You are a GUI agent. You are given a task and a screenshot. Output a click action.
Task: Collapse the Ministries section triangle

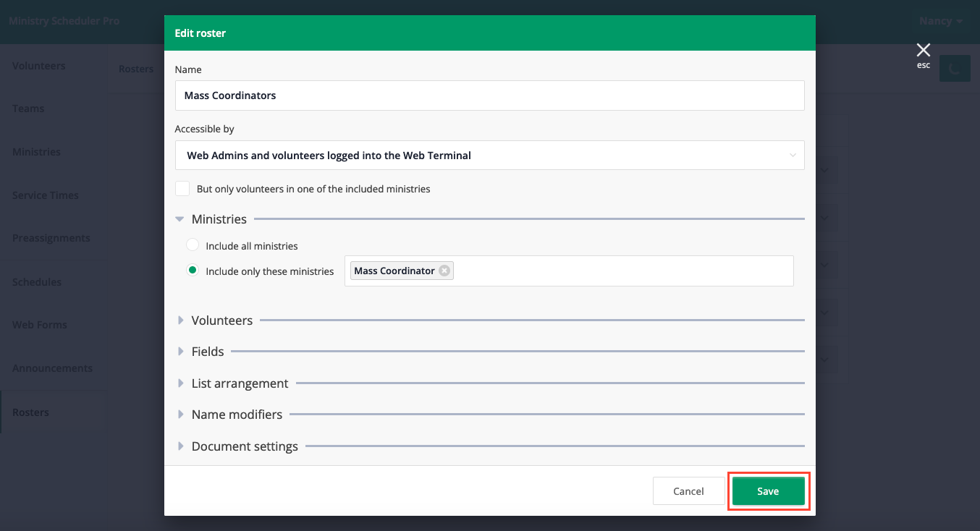(179, 219)
